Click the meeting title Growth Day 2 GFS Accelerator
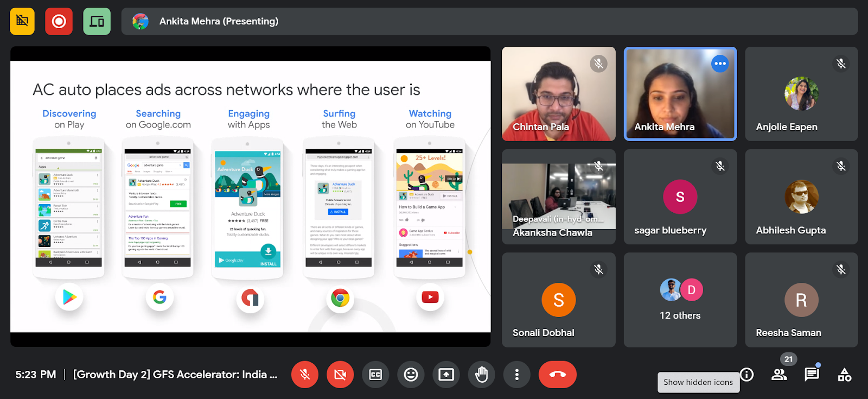This screenshot has height=399, width=868. click(175, 375)
